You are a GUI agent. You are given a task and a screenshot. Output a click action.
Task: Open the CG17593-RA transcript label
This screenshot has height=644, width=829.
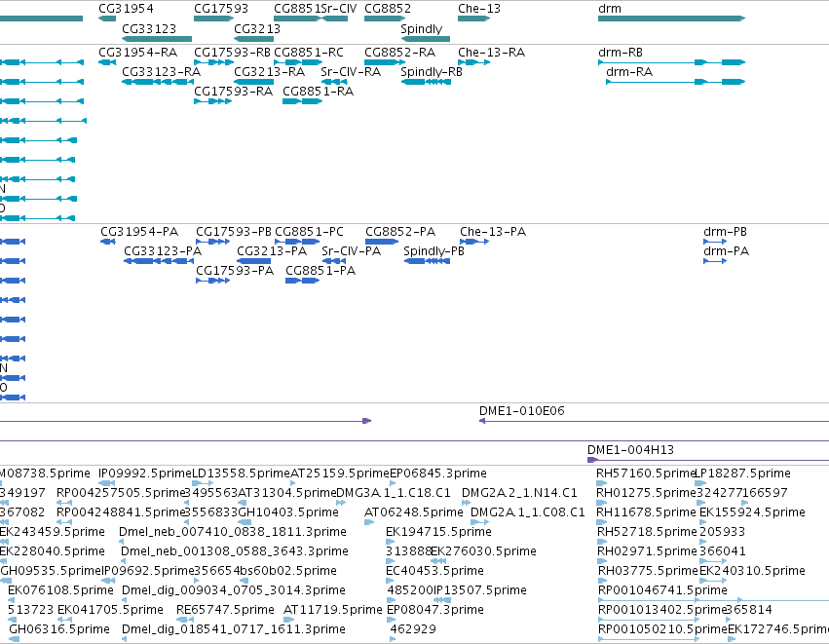pos(233,92)
